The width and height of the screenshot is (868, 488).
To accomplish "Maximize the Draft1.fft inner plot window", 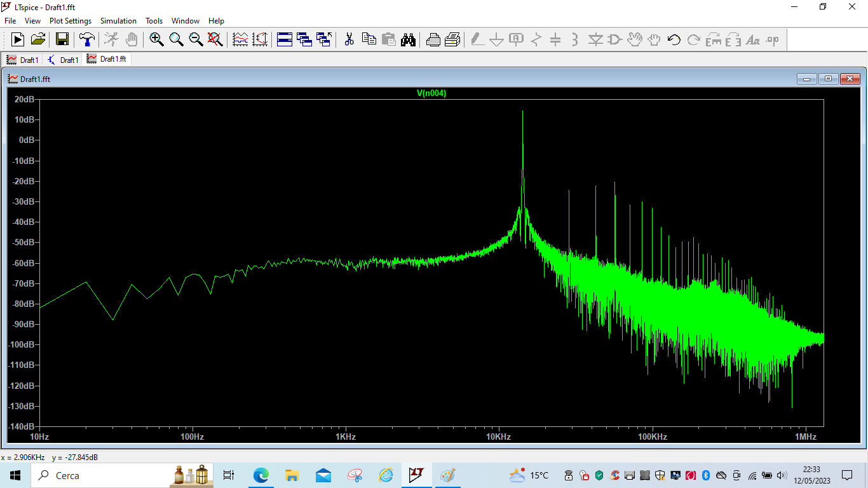I will [829, 79].
